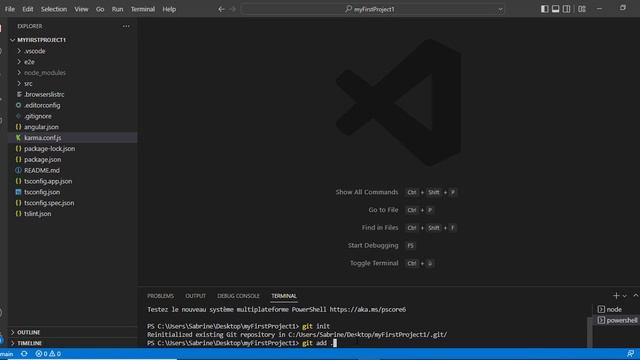Viewport: 640px width, 360px height.
Task: Toggle the secondary side bar layout icon
Action: (x=567, y=9)
